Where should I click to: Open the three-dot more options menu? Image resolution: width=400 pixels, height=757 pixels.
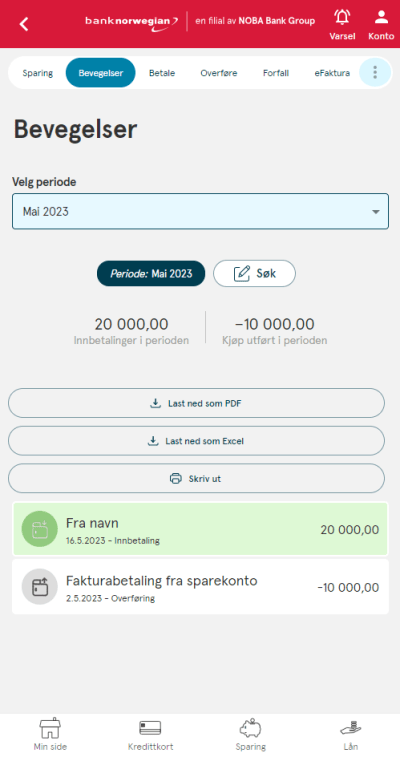375,72
